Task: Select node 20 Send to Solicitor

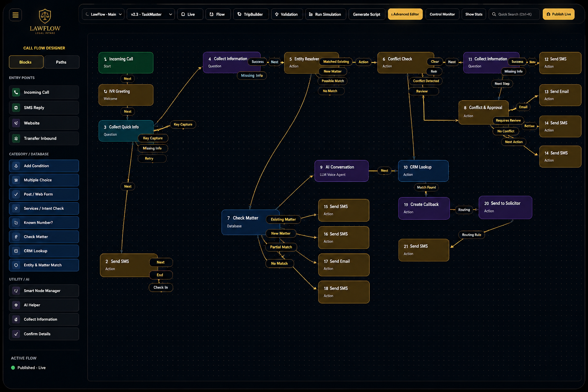Action: click(505, 207)
